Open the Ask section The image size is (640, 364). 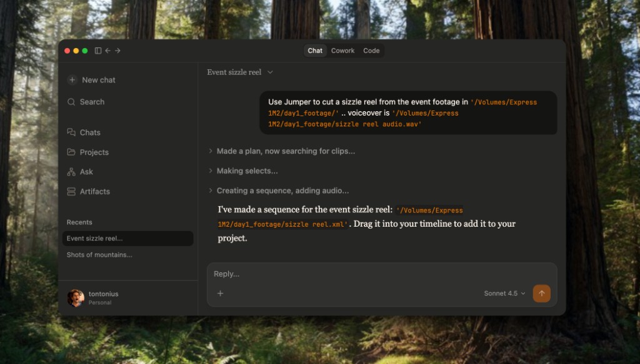pos(86,172)
